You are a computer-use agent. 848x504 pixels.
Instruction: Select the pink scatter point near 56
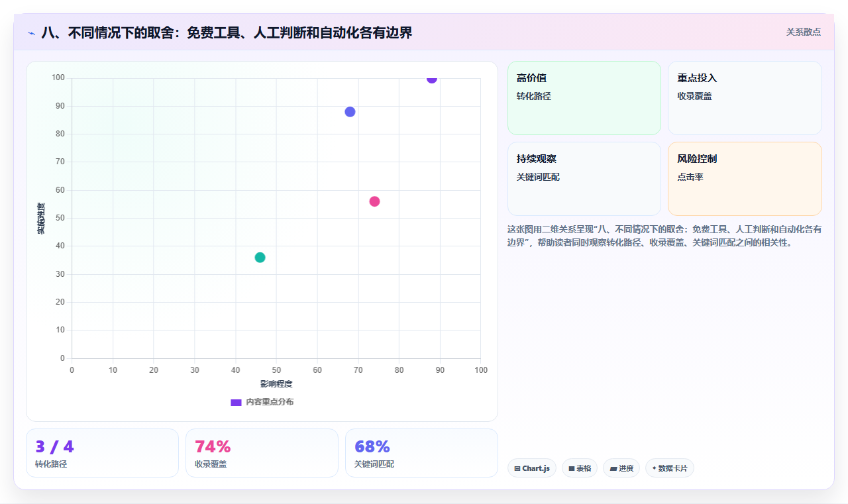(x=374, y=201)
